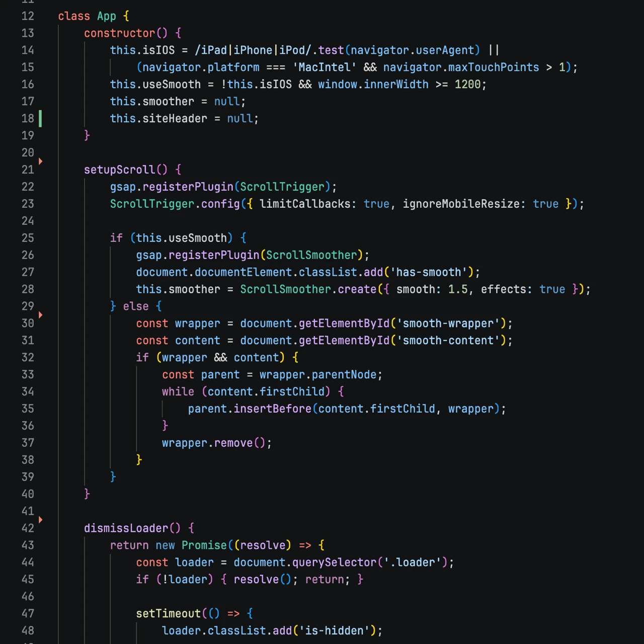Click 'create' after ScrollSmoother on line 28
This screenshot has width=644, height=644.
[357, 289]
